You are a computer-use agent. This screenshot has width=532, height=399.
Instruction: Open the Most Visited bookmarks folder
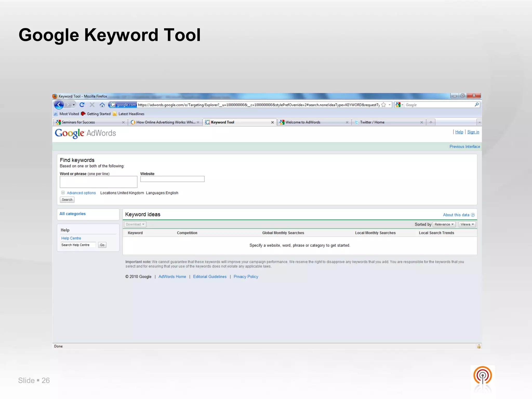click(66, 114)
